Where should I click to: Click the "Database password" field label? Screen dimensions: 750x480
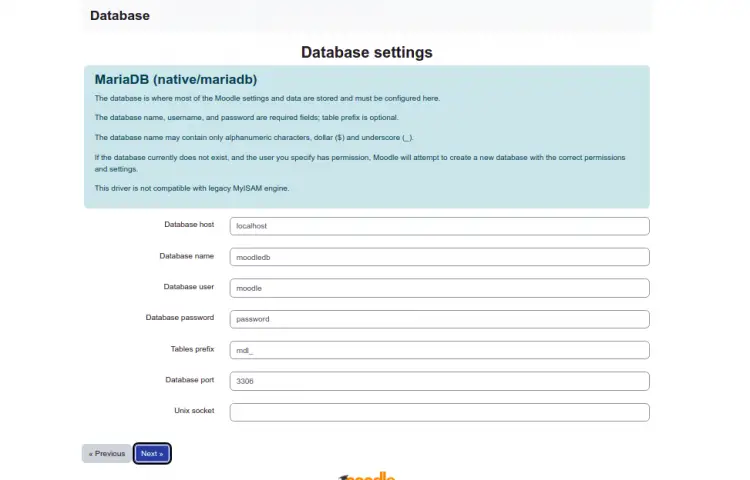click(x=180, y=317)
